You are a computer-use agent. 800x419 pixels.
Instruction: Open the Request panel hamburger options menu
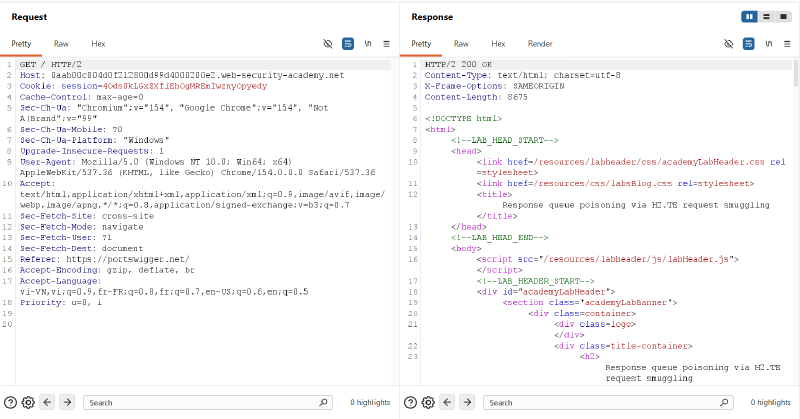coord(387,44)
